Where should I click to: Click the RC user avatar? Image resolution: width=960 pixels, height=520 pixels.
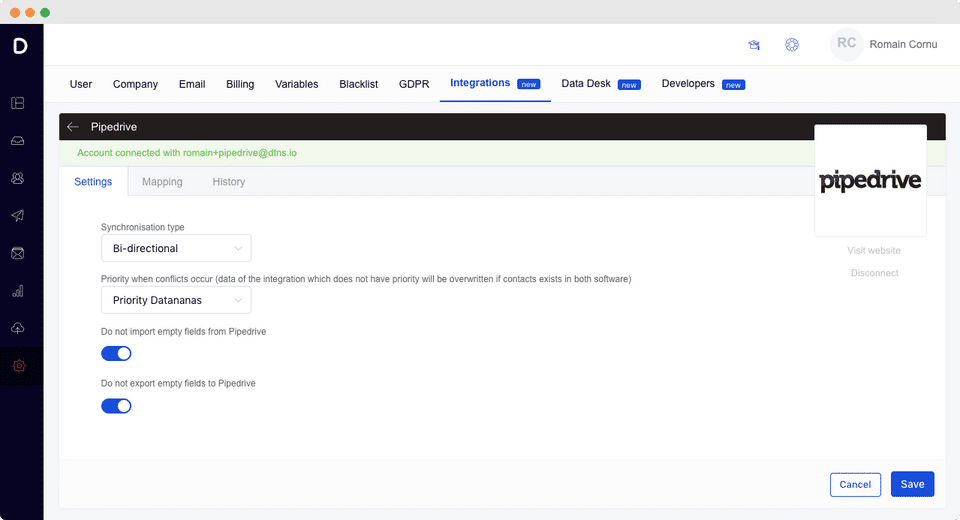point(847,43)
